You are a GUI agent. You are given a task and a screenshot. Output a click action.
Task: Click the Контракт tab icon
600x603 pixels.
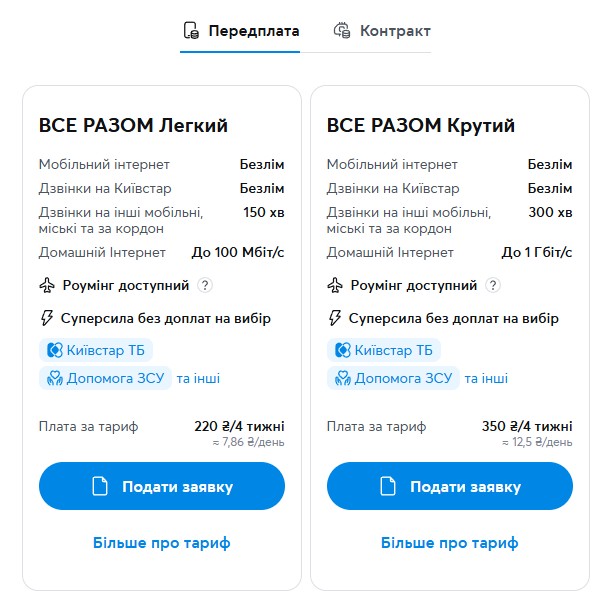pos(343,31)
